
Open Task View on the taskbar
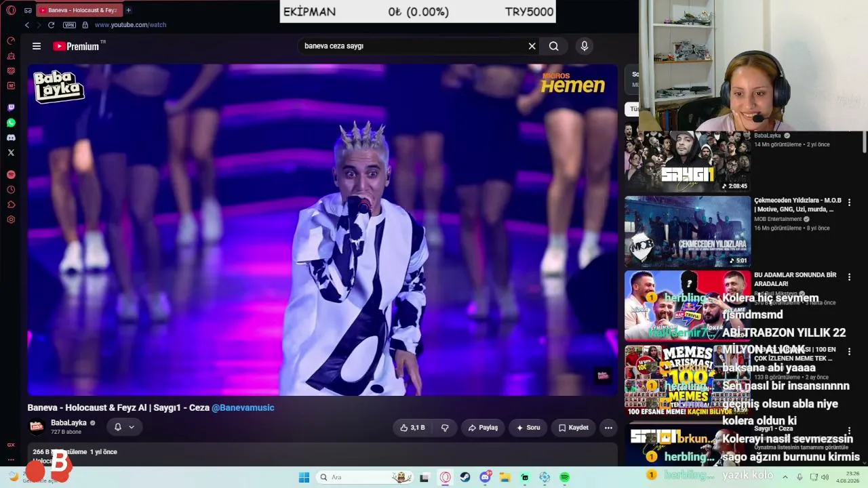pos(425,477)
